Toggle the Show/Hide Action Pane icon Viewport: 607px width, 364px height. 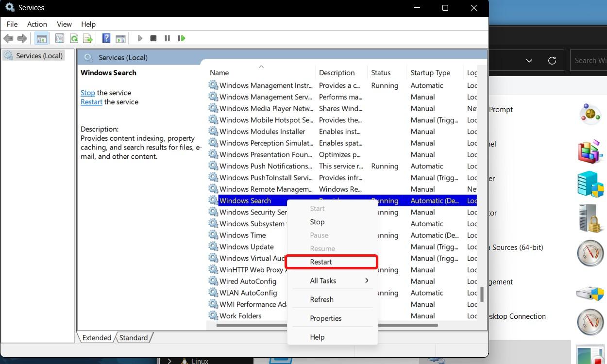pyautogui.click(x=120, y=38)
